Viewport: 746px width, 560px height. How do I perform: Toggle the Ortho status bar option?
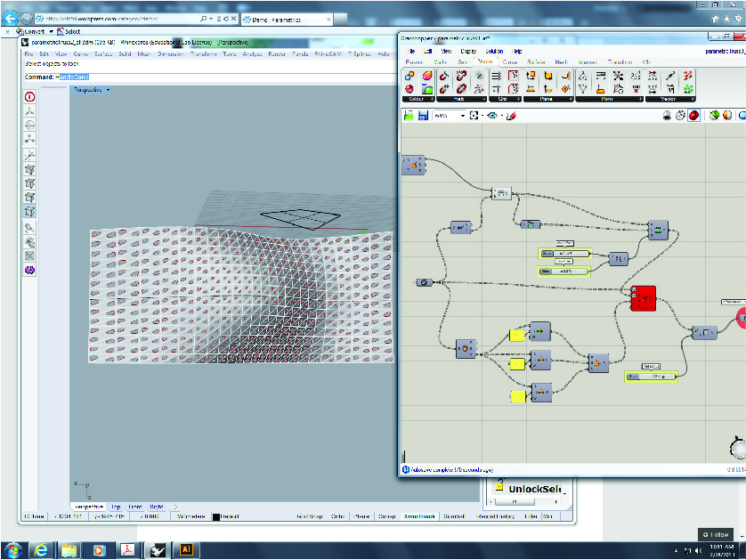click(337, 516)
